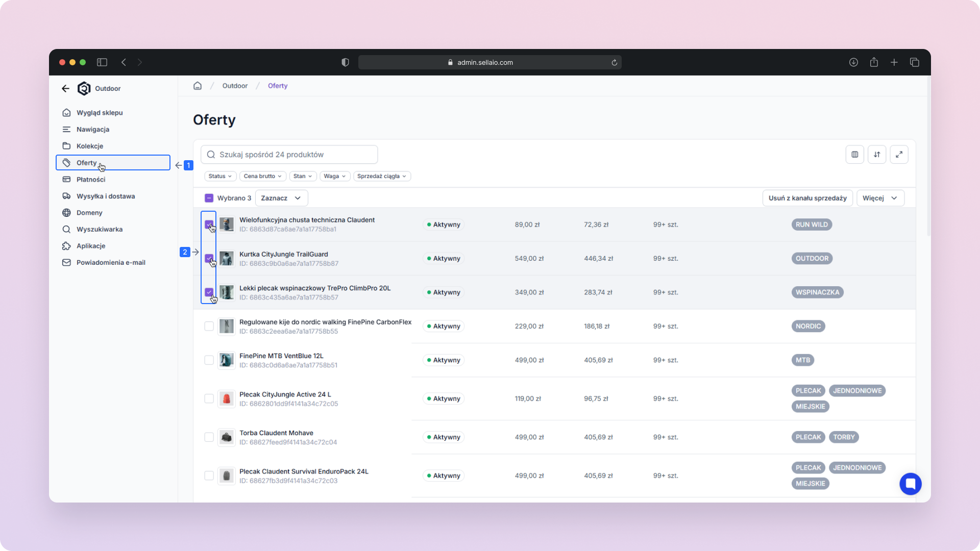
Task: Open Kolekcje in the sidebar
Action: [90, 146]
